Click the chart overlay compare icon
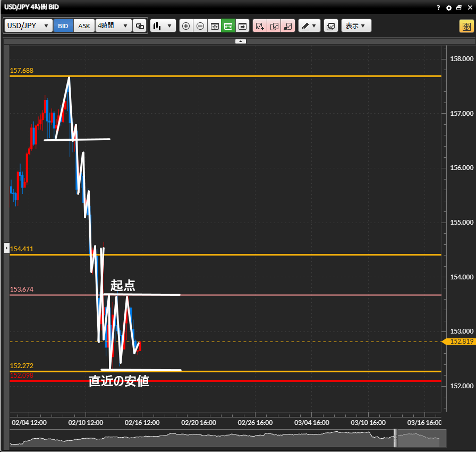Viewport: 476px width, 452px height. pyautogui.click(x=330, y=26)
